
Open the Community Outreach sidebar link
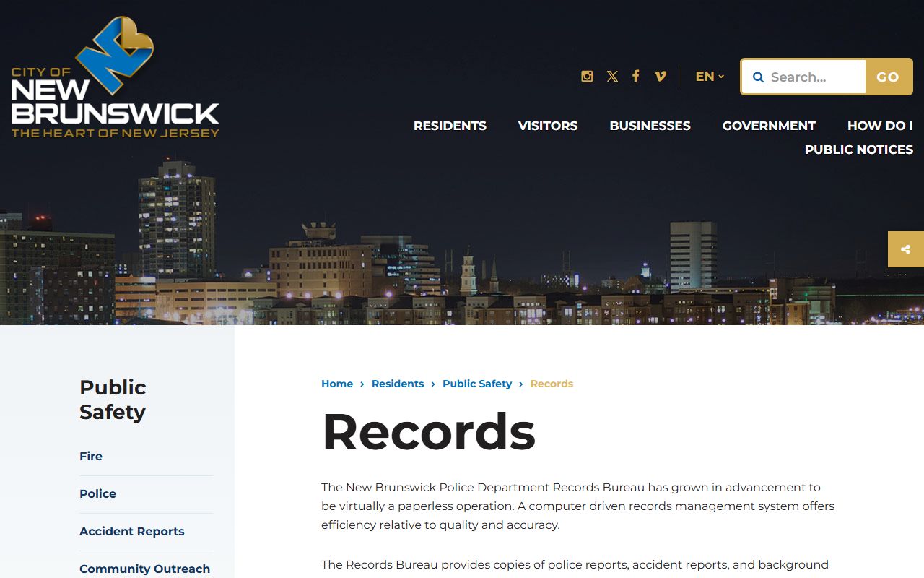145,569
